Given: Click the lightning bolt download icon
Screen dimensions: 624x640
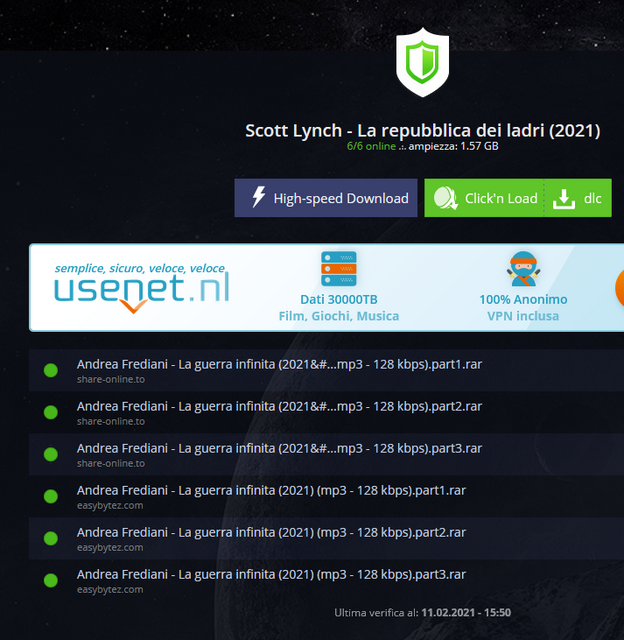Looking at the screenshot, I should pos(258,197).
